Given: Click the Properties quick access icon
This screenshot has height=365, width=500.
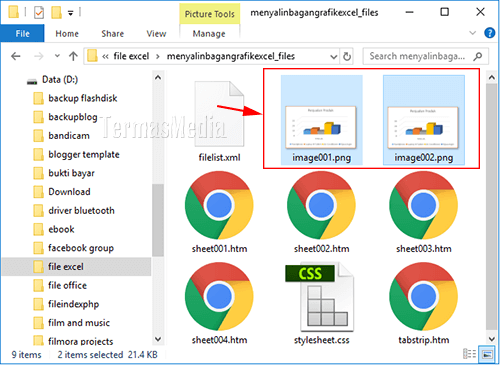Looking at the screenshot, I should click(x=39, y=13).
